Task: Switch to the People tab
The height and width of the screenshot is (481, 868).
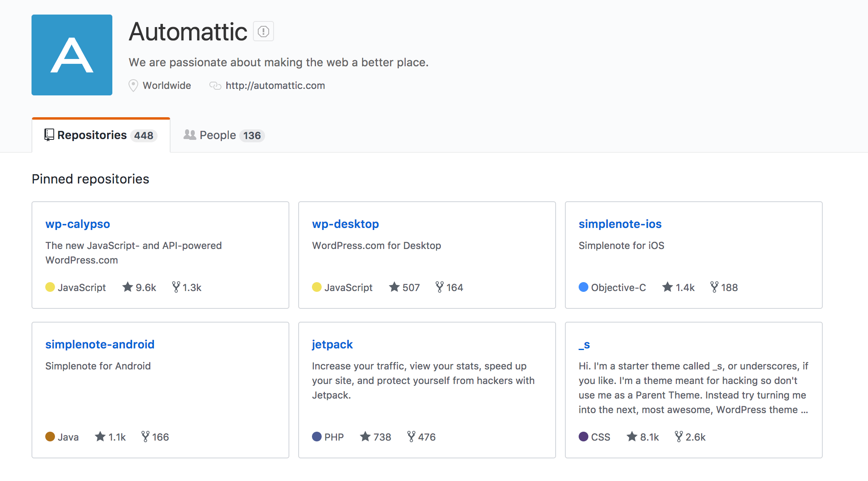Action: click(x=224, y=135)
